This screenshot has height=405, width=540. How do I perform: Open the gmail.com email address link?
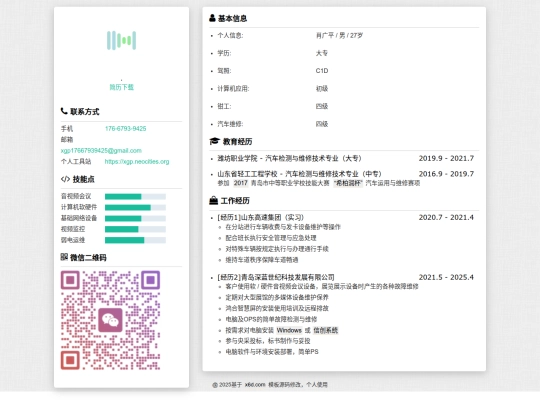[101, 150]
